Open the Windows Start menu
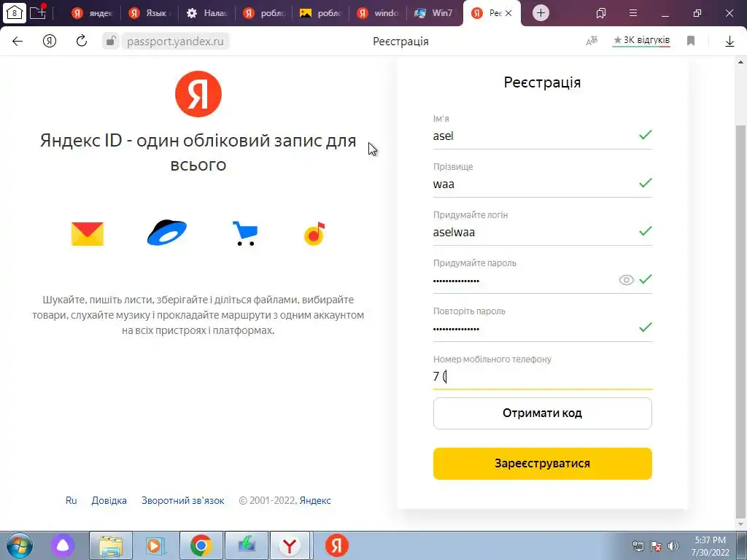Viewport: 747px width, 560px height. 20,545
